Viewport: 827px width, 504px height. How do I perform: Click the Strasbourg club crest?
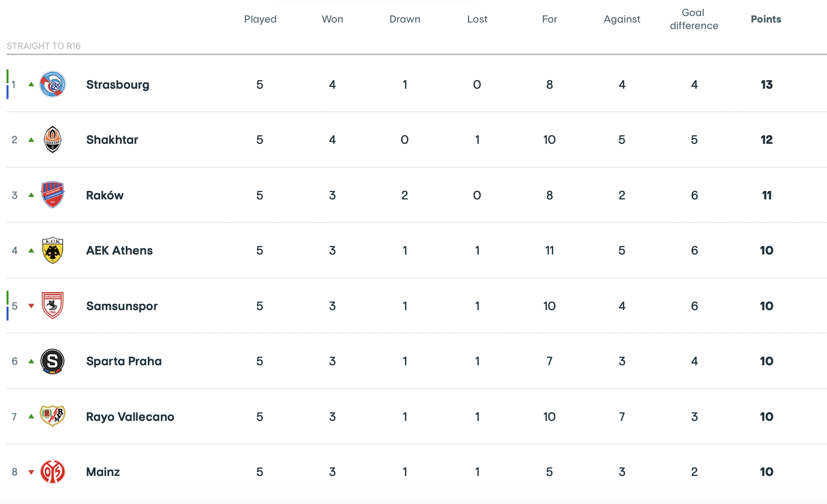[x=53, y=85]
